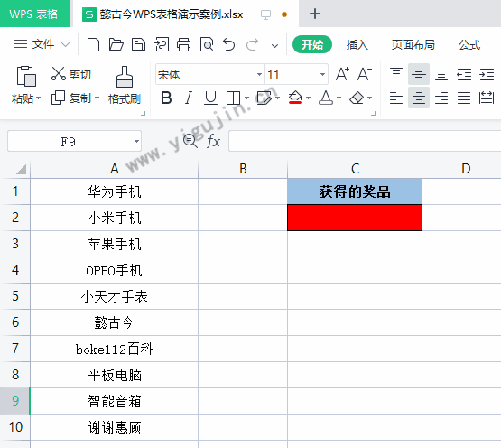The image size is (501, 448).
Task: Click the Select All corner triangle
Action: click(x=21, y=169)
